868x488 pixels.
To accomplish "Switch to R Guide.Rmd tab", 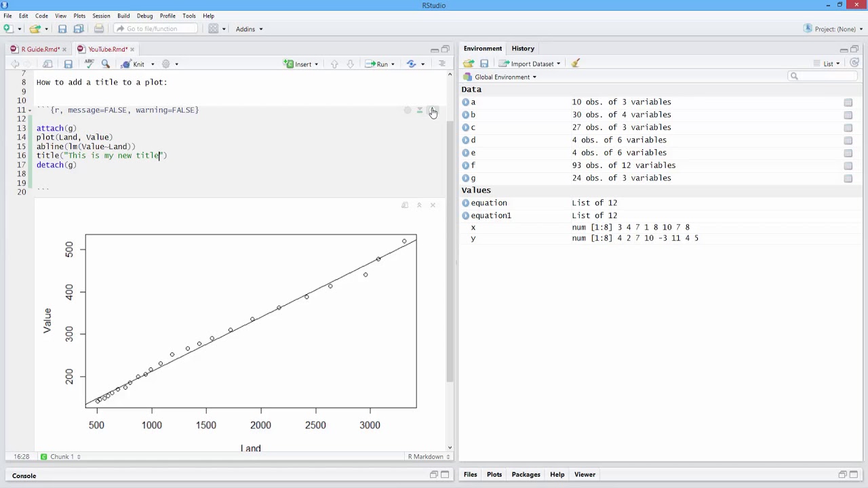I will click(x=39, y=49).
